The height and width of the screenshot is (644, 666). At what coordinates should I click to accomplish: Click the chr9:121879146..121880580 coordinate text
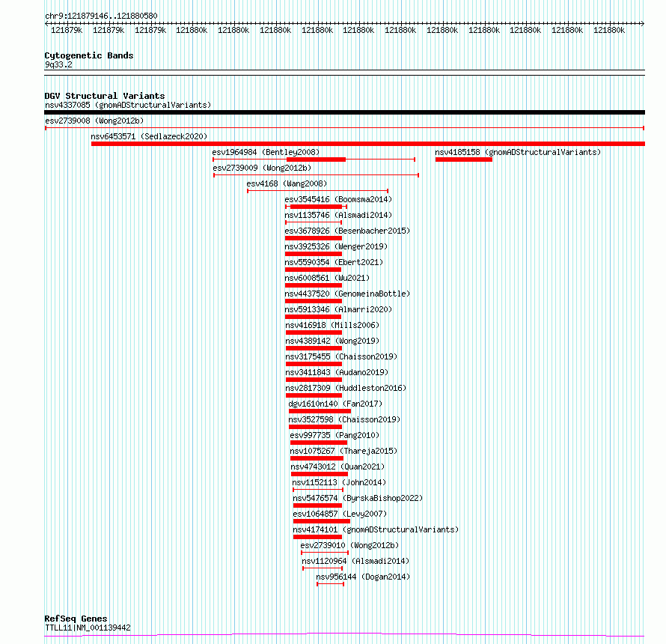(x=101, y=16)
